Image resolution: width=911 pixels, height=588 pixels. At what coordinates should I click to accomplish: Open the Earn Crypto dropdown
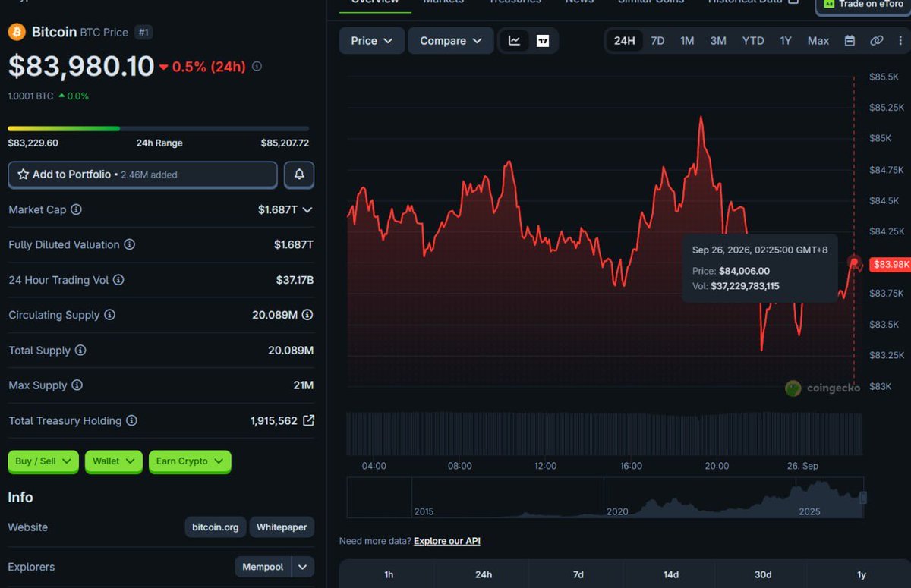[x=190, y=461]
